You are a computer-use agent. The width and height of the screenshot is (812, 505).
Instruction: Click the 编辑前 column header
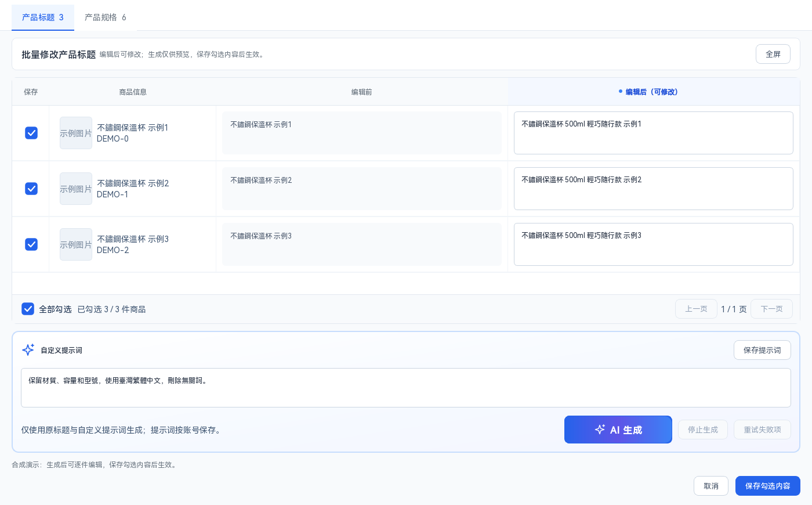[x=362, y=92]
